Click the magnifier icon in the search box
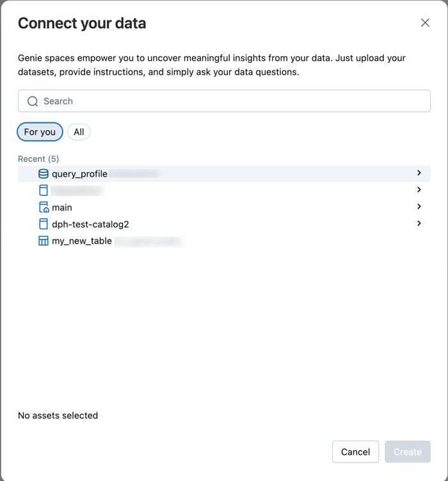Screen dimensions: 448x481 click(x=33, y=101)
